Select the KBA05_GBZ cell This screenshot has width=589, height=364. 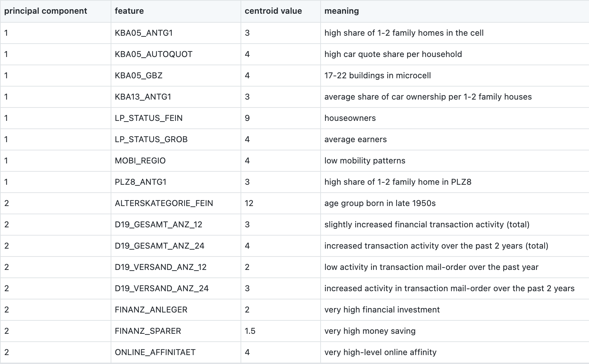pos(138,76)
